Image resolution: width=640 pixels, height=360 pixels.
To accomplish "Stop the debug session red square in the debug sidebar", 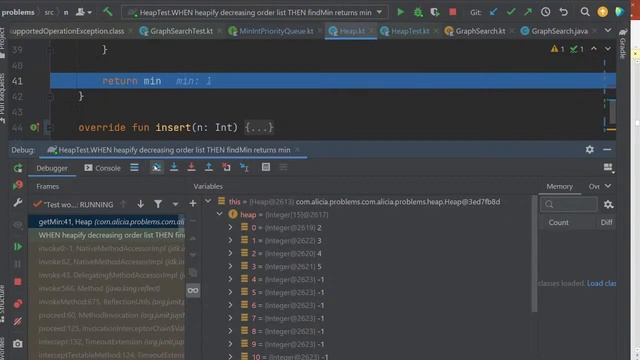I will point(18,282).
